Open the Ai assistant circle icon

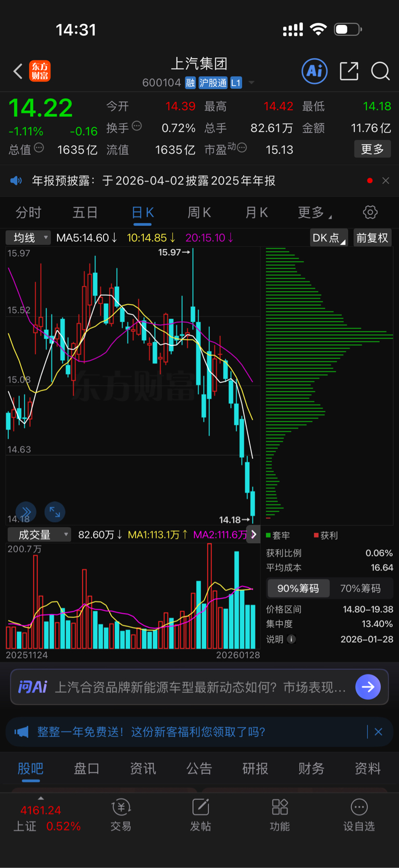coord(315,71)
